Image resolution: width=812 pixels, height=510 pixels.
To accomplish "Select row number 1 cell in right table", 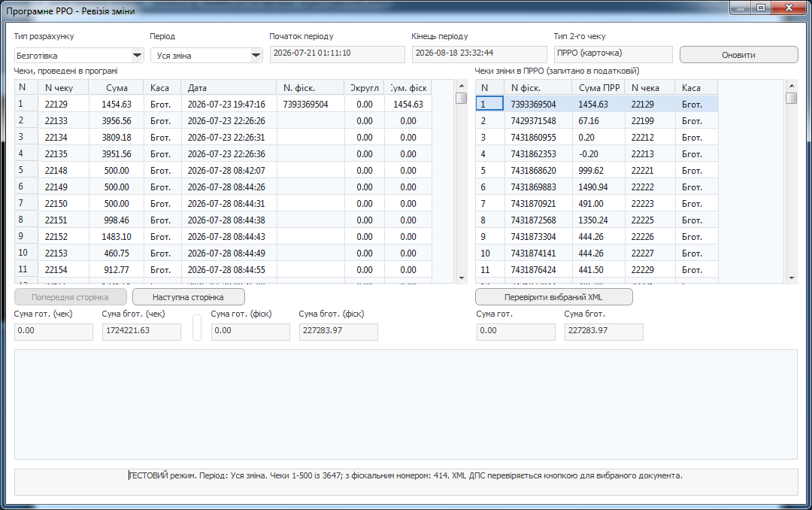I will [x=489, y=104].
